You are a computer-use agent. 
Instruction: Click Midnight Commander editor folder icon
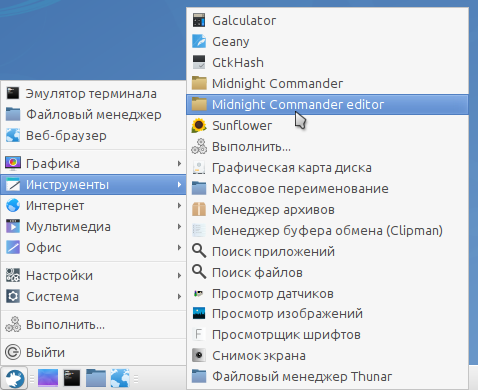199,104
